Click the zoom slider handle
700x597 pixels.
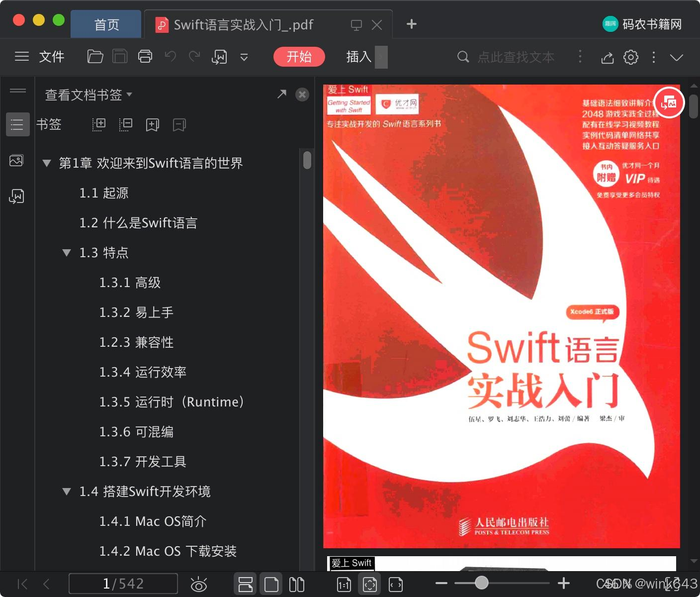tap(481, 583)
